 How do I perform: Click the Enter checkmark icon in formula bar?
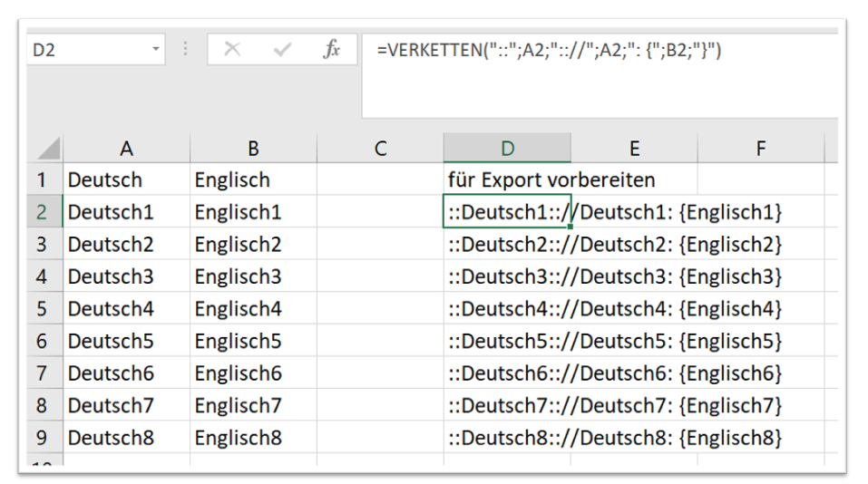pos(282,51)
